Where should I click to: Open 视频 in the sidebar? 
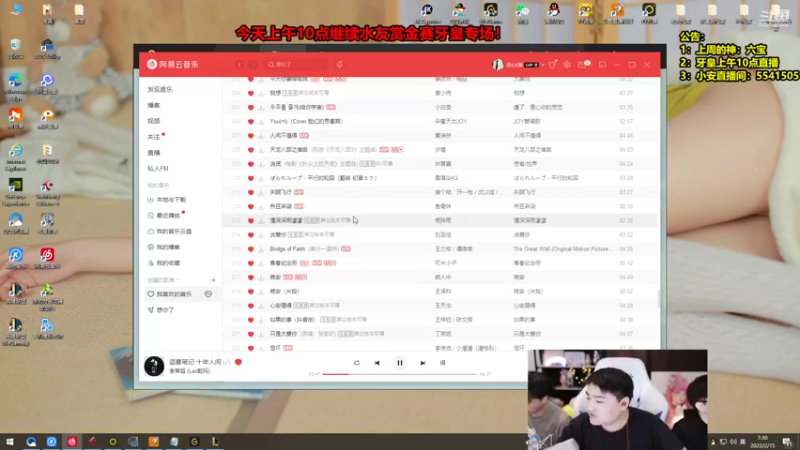[x=154, y=121]
